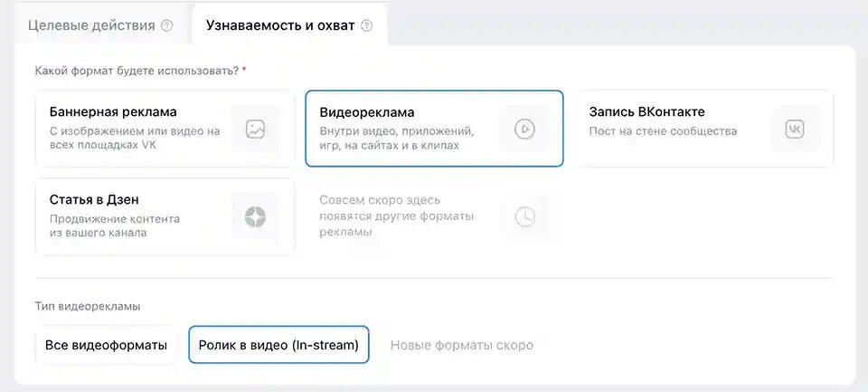Open help icon next to Целевые действия
The image size is (868, 392).
coord(166,25)
